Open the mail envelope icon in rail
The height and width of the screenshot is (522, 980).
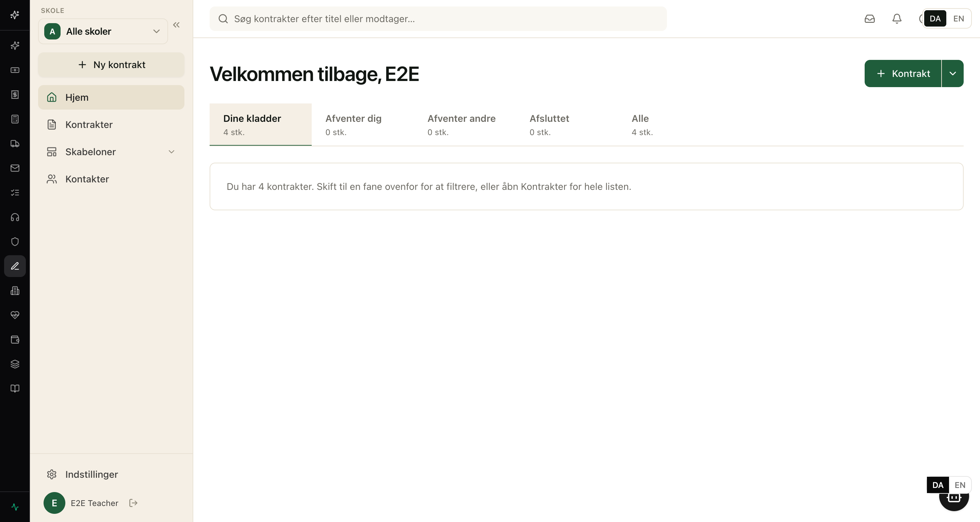tap(15, 168)
